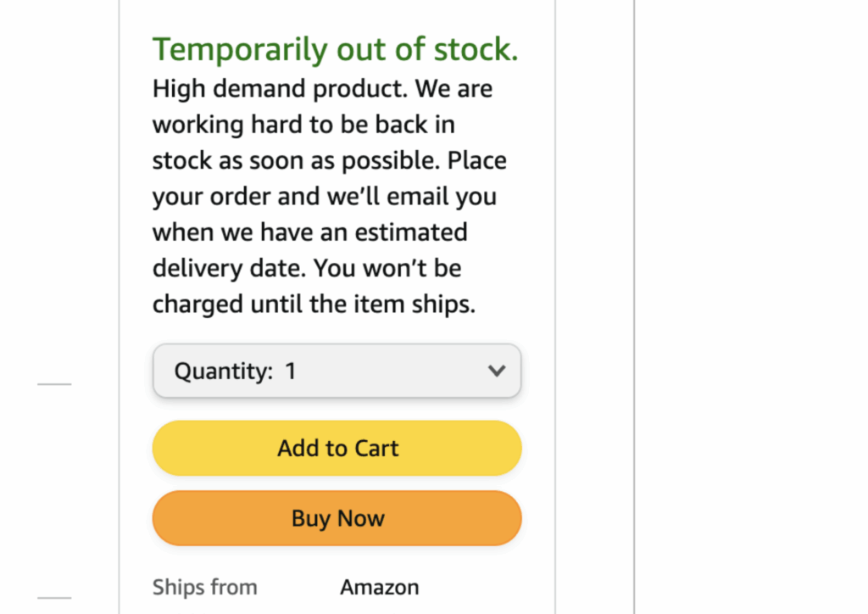Click the "when we have an estimated" line

coord(309,232)
